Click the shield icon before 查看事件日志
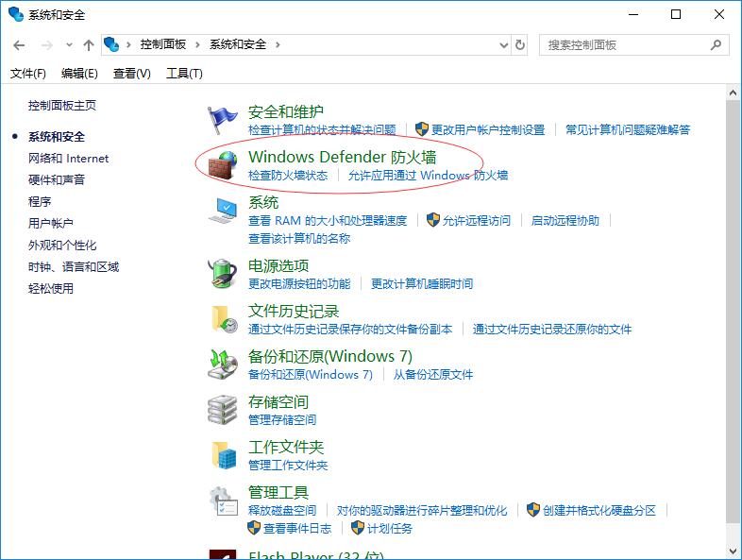 click(x=254, y=528)
